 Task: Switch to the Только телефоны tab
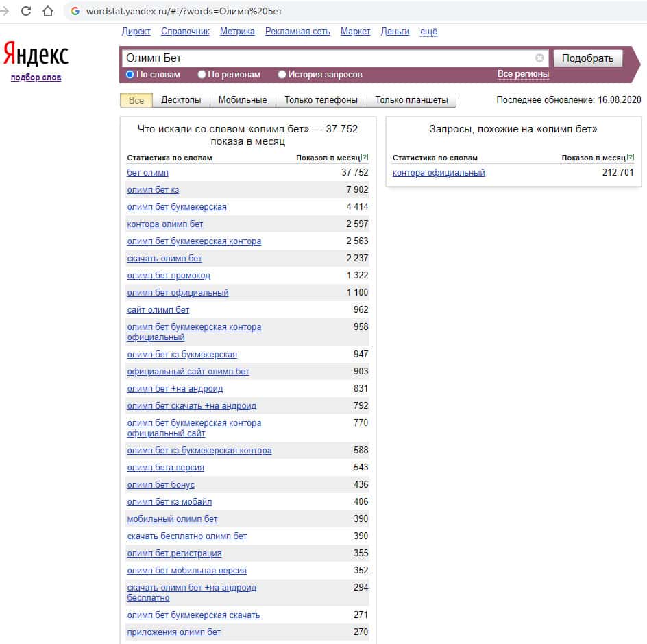tap(321, 100)
